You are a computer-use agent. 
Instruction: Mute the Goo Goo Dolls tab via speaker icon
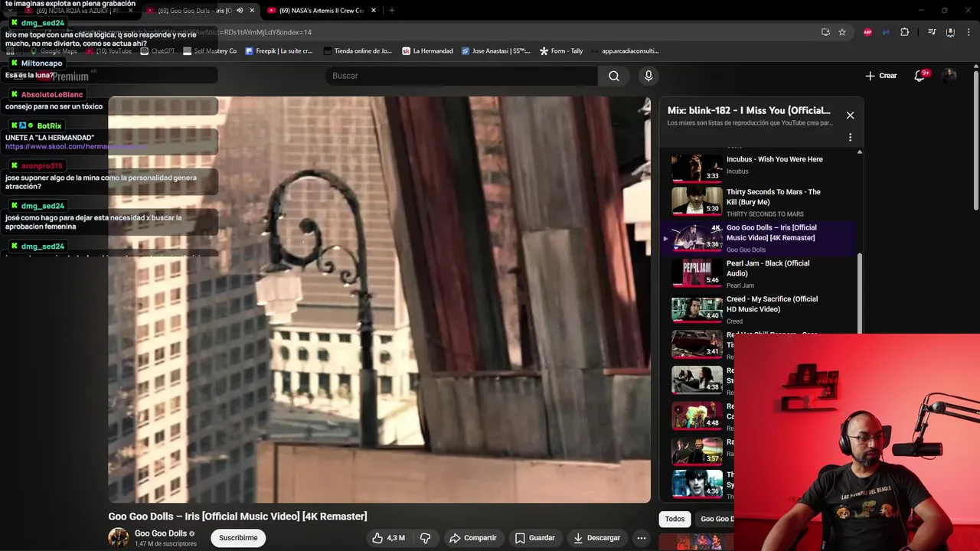[x=240, y=11]
